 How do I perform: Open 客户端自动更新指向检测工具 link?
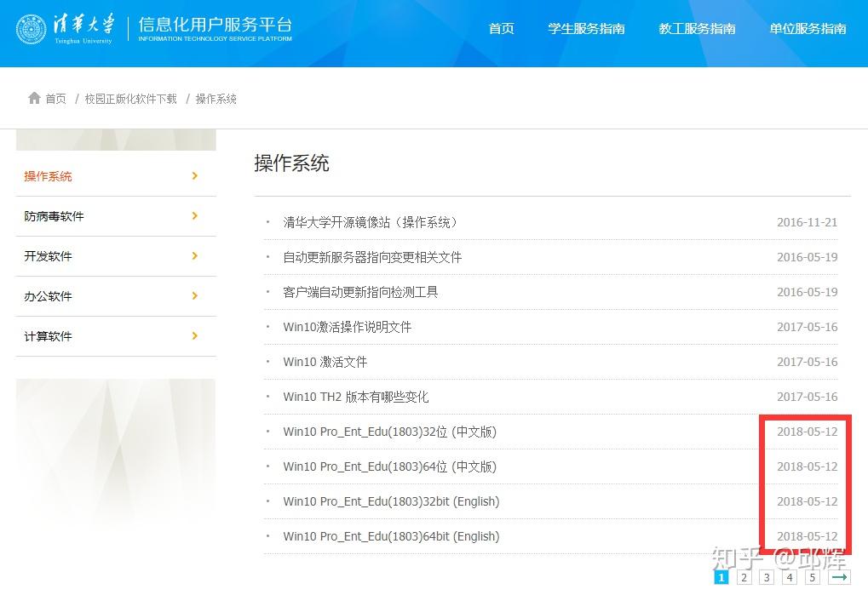(x=360, y=292)
